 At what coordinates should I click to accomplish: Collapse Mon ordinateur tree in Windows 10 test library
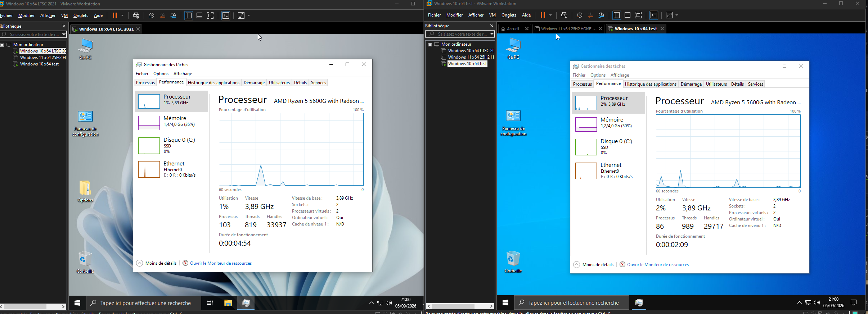430,45
